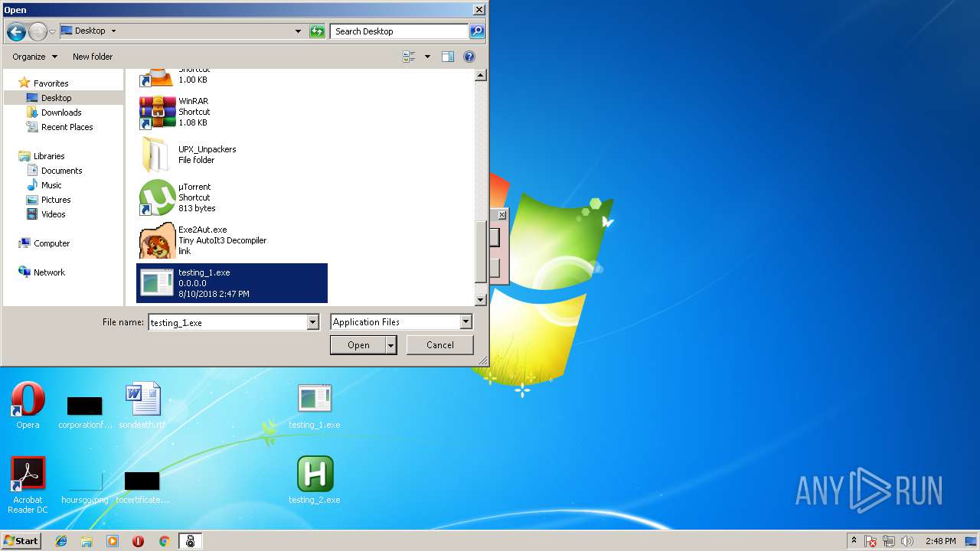Select Acrobat Reader DC desktop shortcut

[28, 485]
